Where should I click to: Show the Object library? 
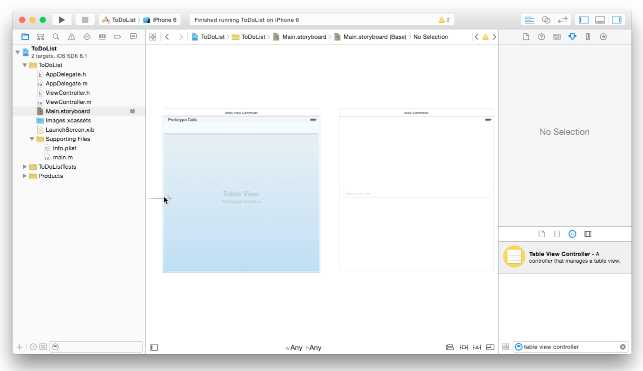pos(572,234)
